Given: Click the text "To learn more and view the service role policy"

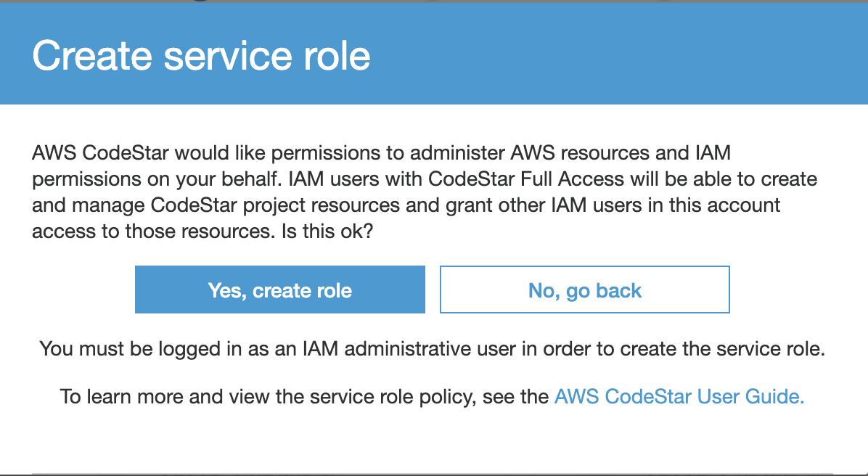Looking at the screenshot, I should (x=268, y=396).
